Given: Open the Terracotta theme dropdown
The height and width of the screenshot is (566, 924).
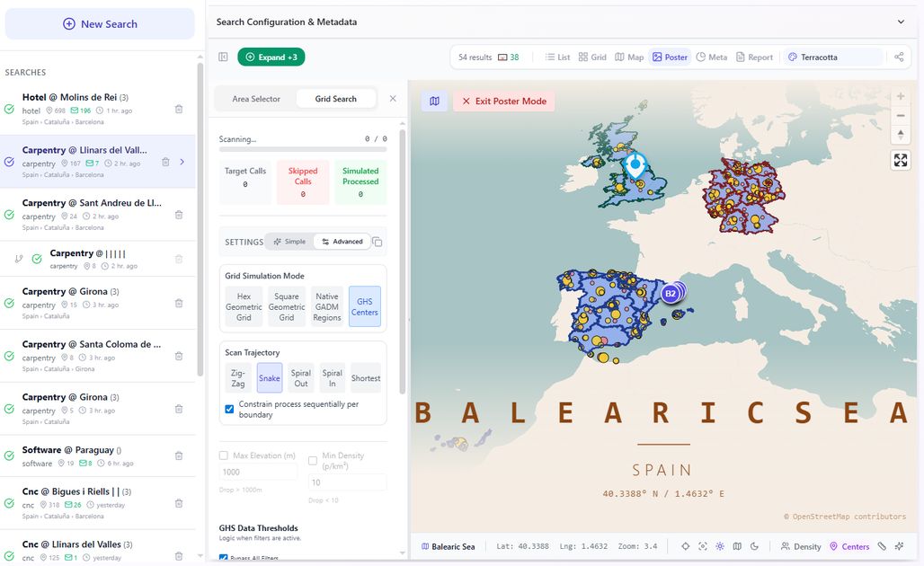Looking at the screenshot, I should click(x=834, y=57).
